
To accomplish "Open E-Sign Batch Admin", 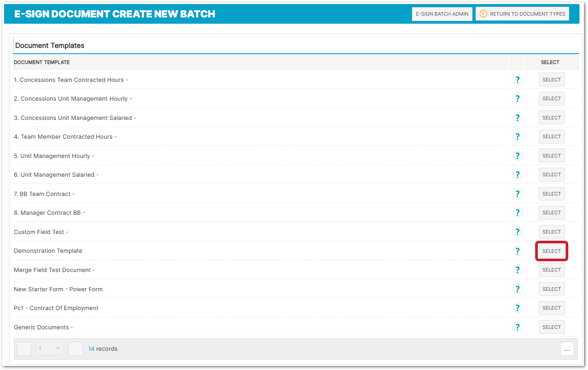I will click(442, 14).
